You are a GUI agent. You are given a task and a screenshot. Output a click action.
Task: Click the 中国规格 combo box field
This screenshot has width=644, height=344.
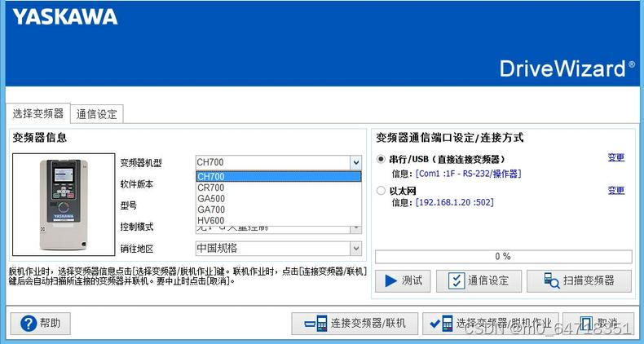[x=279, y=249]
